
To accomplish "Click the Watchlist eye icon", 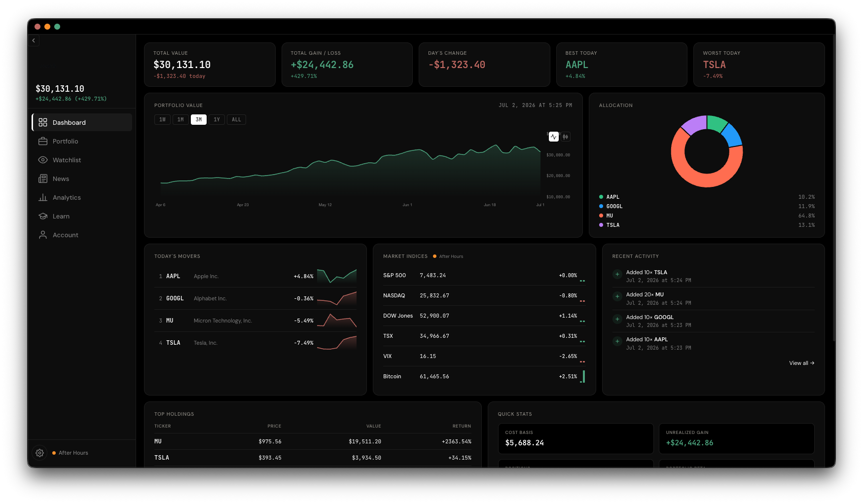I will (x=43, y=160).
